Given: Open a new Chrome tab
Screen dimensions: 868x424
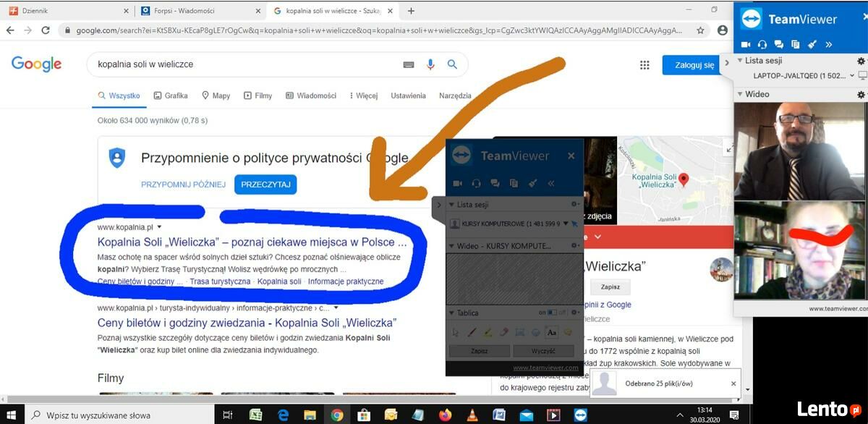Looking at the screenshot, I should pyautogui.click(x=411, y=11).
